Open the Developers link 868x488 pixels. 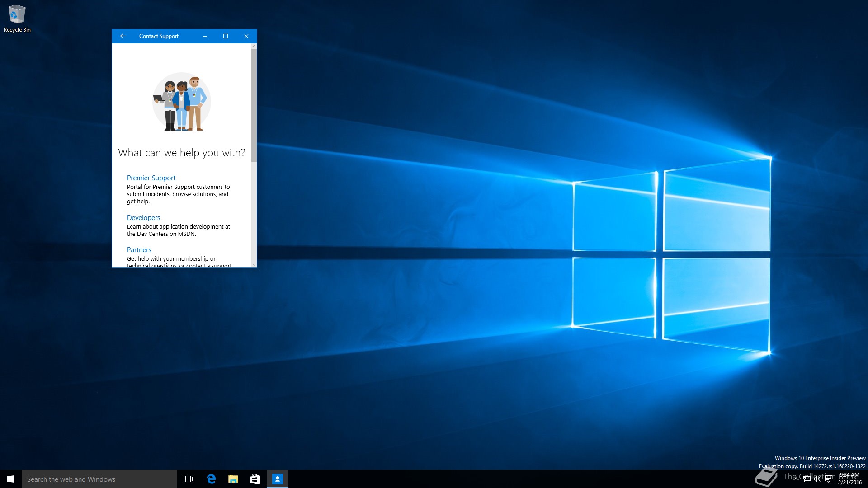143,218
